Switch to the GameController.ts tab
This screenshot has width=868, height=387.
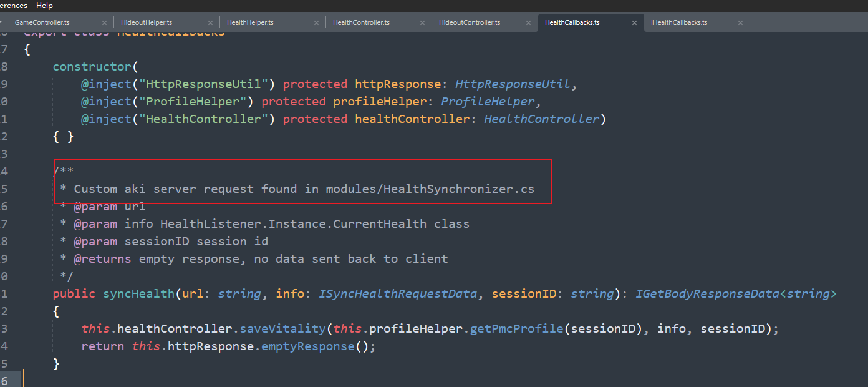(42, 22)
